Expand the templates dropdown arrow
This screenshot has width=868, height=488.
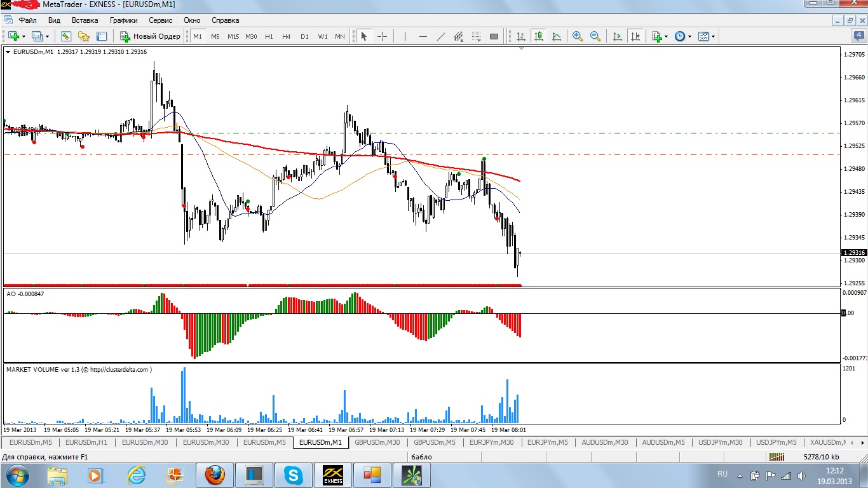pyautogui.click(x=714, y=37)
